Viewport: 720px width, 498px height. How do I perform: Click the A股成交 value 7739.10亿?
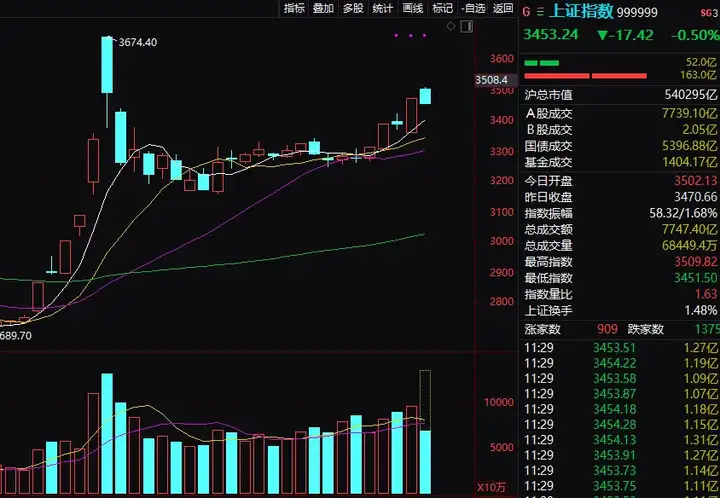tap(689, 113)
